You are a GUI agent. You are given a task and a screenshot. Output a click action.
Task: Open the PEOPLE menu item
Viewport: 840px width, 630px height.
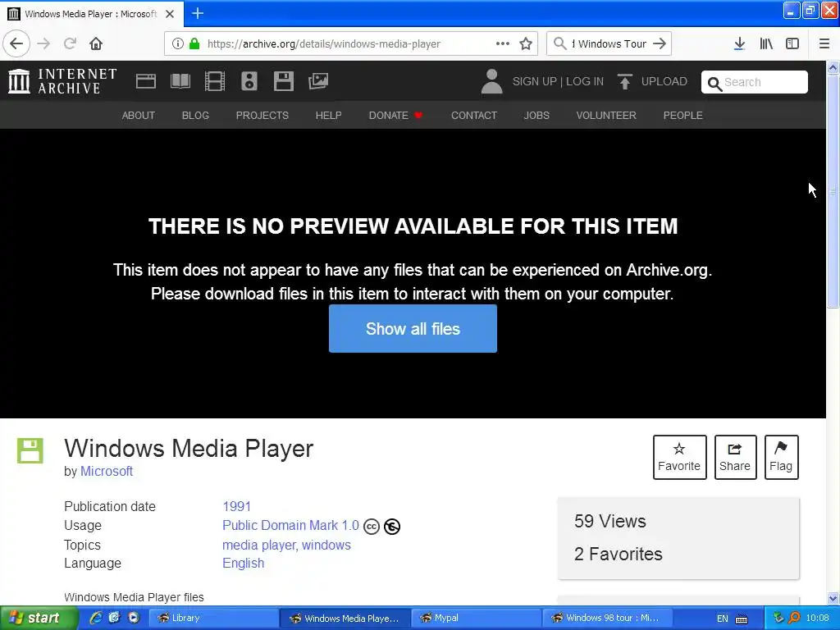point(683,115)
